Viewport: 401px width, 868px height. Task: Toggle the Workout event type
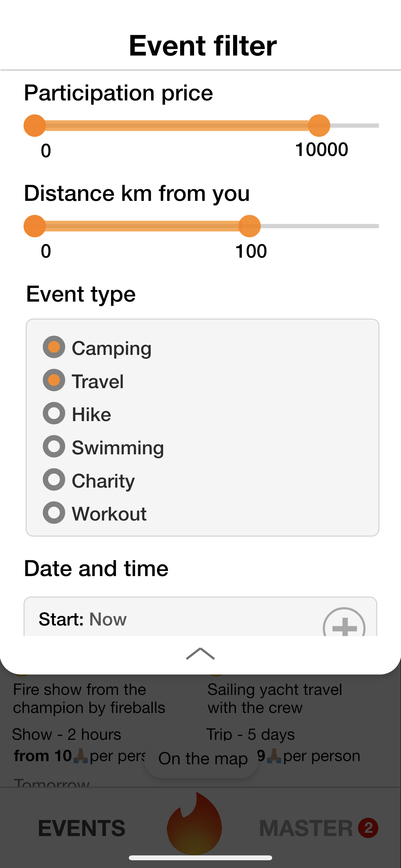coord(54,512)
